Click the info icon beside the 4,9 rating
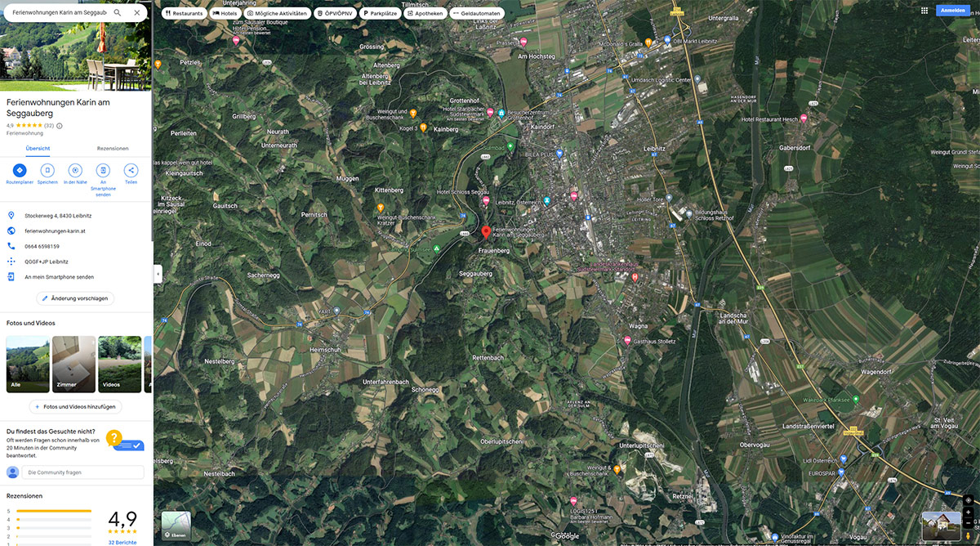 tap(60, 126)
